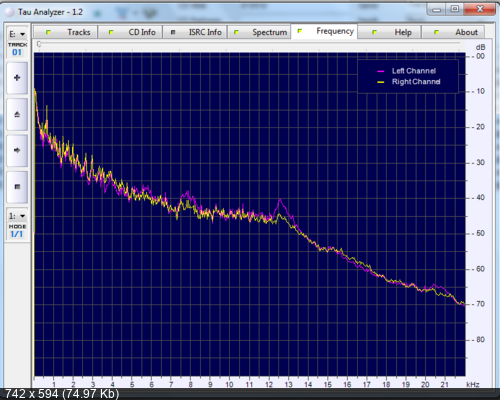This screenshot has height=400, width=500.
Task: Click the MODE 1/1 readout
Action: (x=17, y=234)
